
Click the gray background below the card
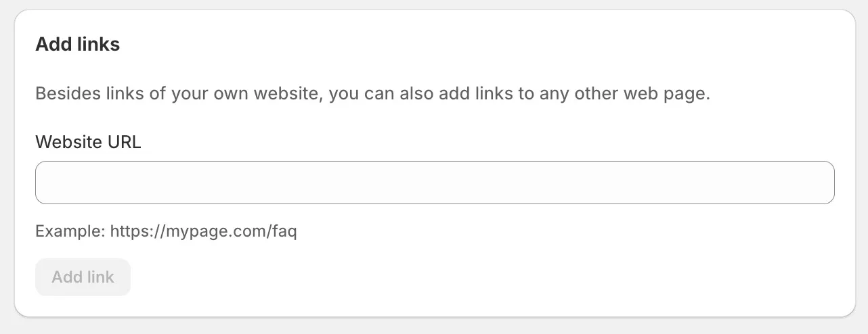(x=433, y=327)
